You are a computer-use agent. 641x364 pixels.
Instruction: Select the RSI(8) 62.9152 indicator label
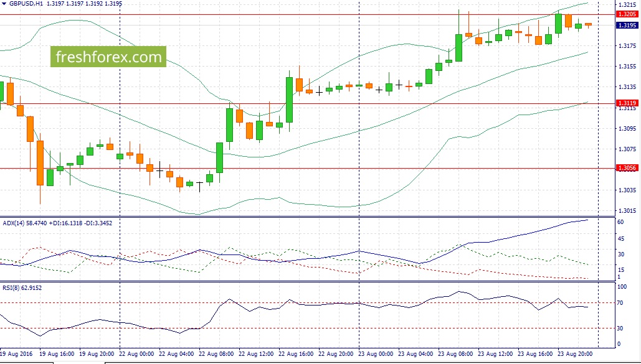click(22, 287)
